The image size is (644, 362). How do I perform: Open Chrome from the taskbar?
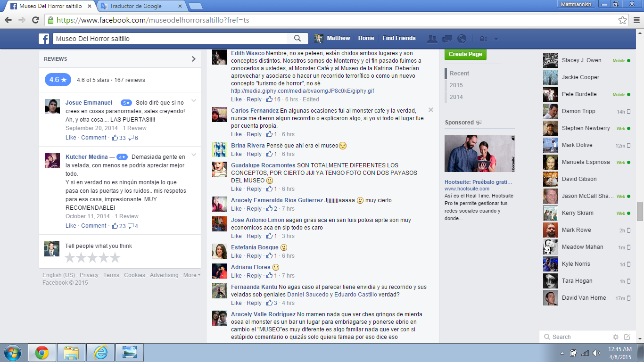click(42, 353)
